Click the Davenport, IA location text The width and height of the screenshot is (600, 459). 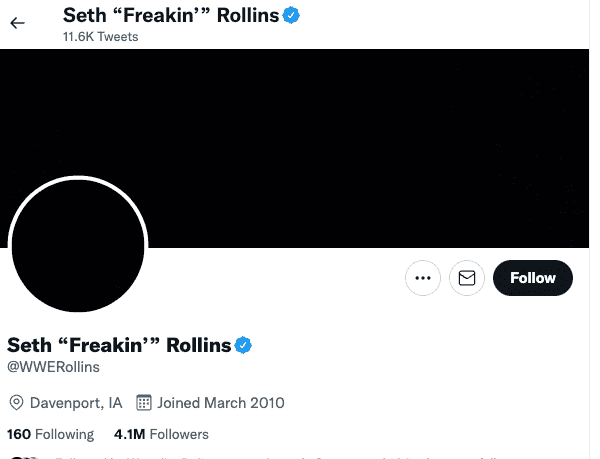click(x=76, y=403)
